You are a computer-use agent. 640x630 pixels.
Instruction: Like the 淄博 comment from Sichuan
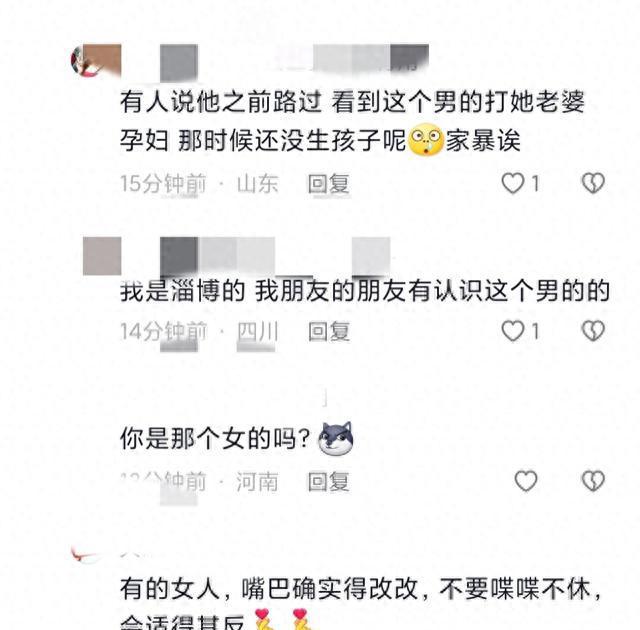tap(513, 331)
